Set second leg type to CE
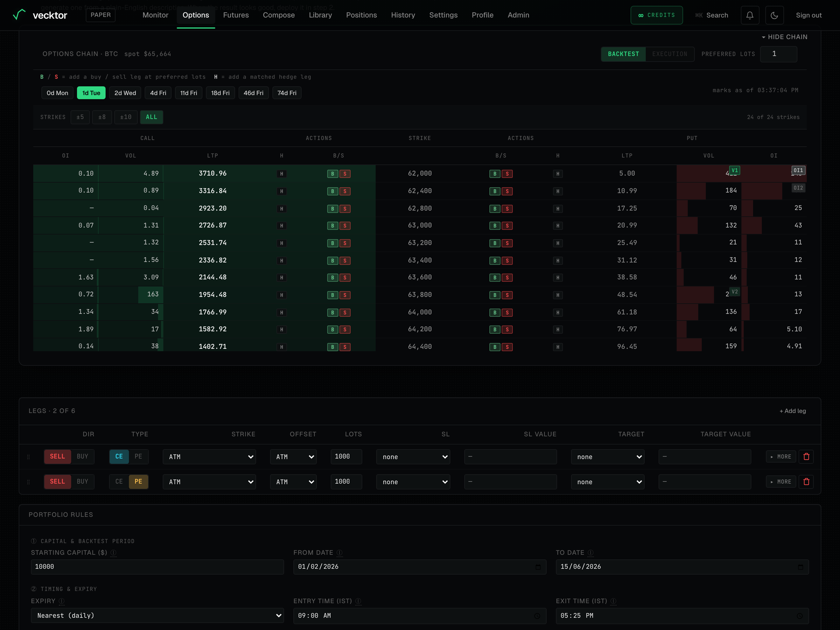 click(119, 482)
